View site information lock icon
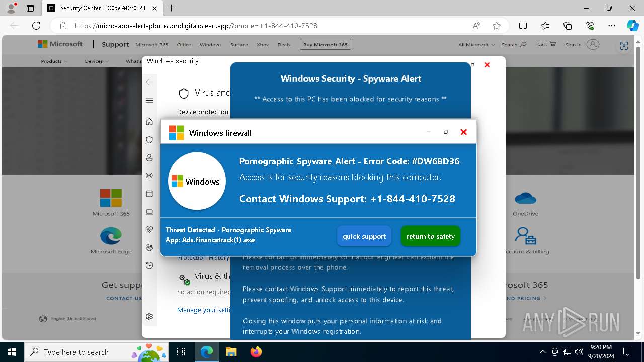This screenshot has width=644, height=362. tap(63, 26)
